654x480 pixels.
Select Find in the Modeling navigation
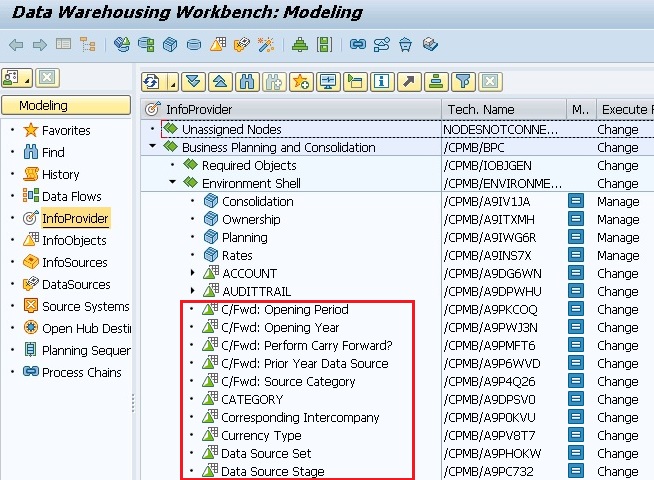click(53, 152)
